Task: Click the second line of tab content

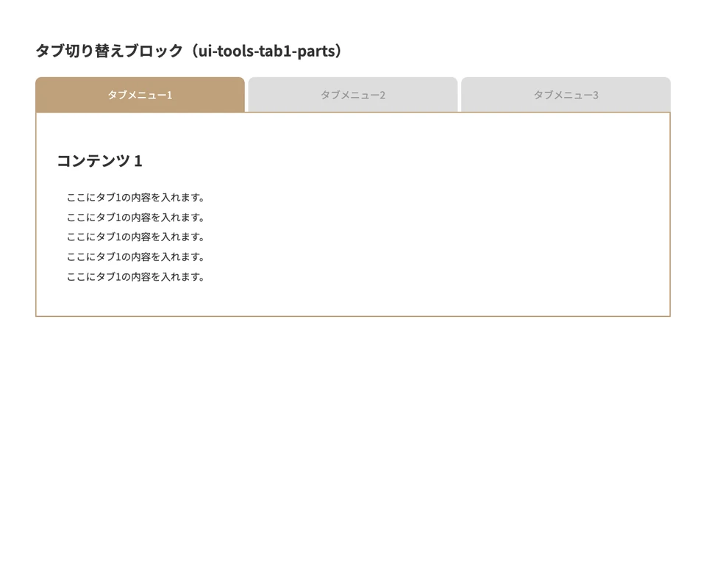Action: [x=135, y=218]
